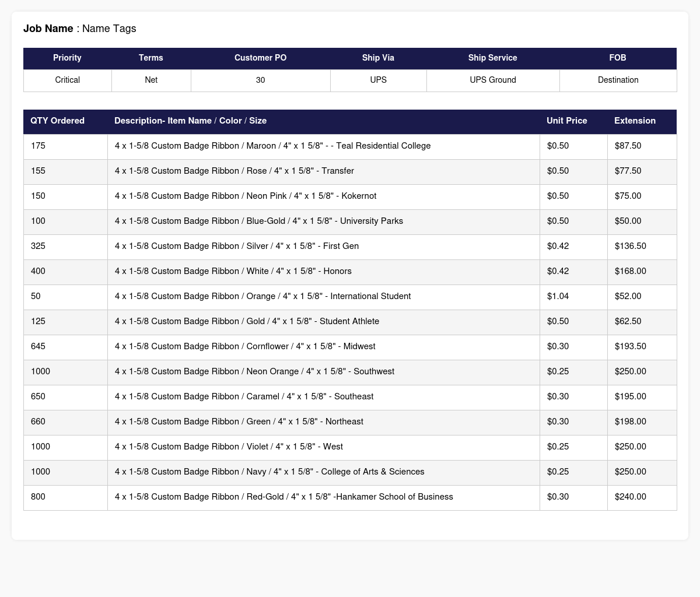Click the Priority column header

pos(67,58)
